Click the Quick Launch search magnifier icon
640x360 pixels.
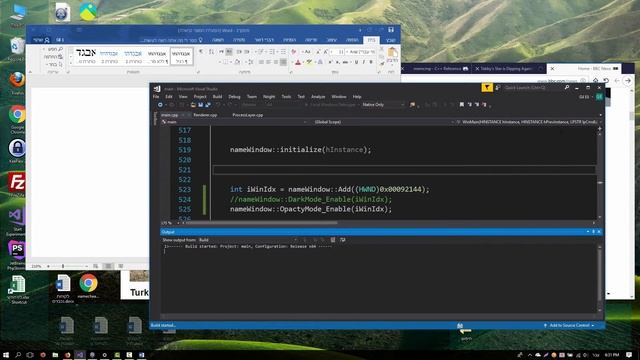click(x=567, y=88)
